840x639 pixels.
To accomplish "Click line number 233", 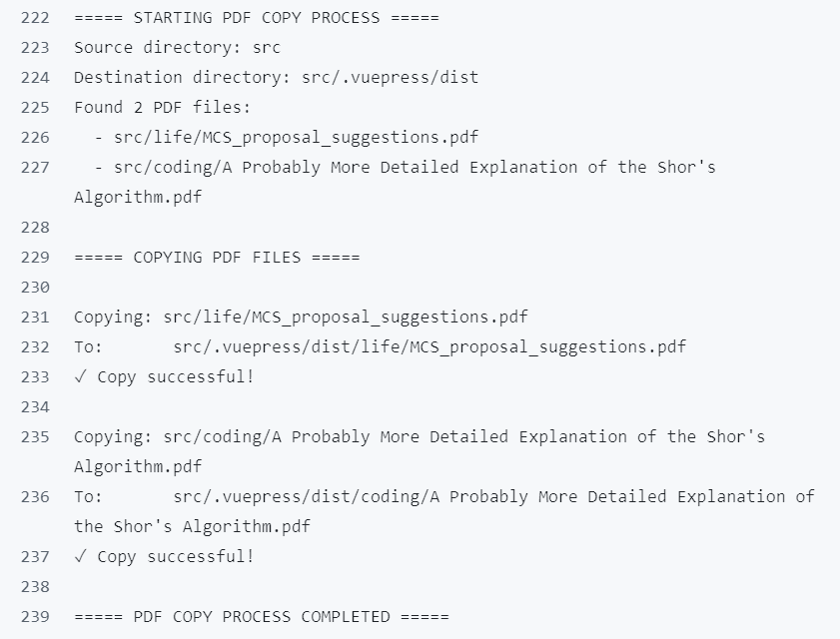I will pos(35,377).
